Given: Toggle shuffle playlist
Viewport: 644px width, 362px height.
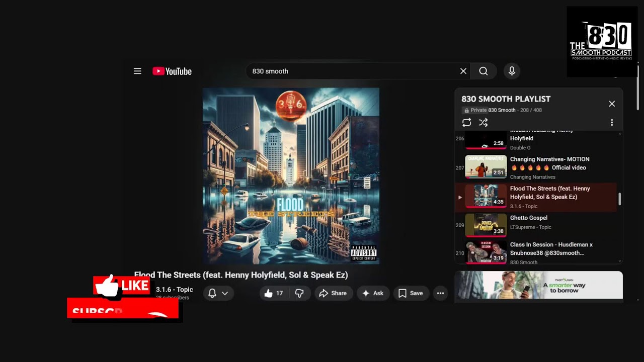Looking at the screenshot, I should pyautogui.click(x=484, y=123).
